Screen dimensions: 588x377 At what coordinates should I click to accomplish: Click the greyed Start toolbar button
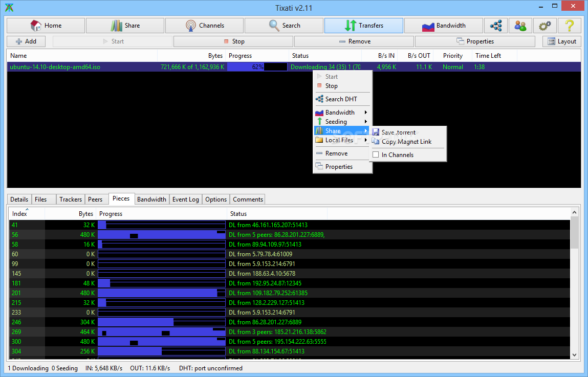pyautogui.click(x=113, y=41)
